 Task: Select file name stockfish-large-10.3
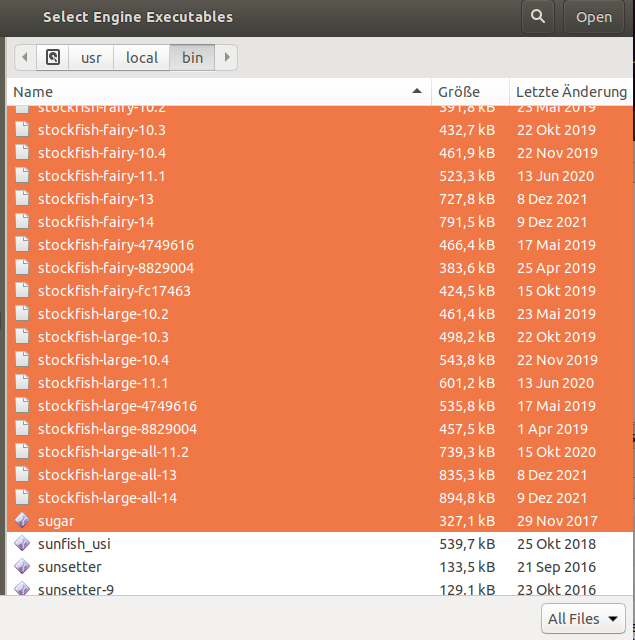(x=103, y=337)
